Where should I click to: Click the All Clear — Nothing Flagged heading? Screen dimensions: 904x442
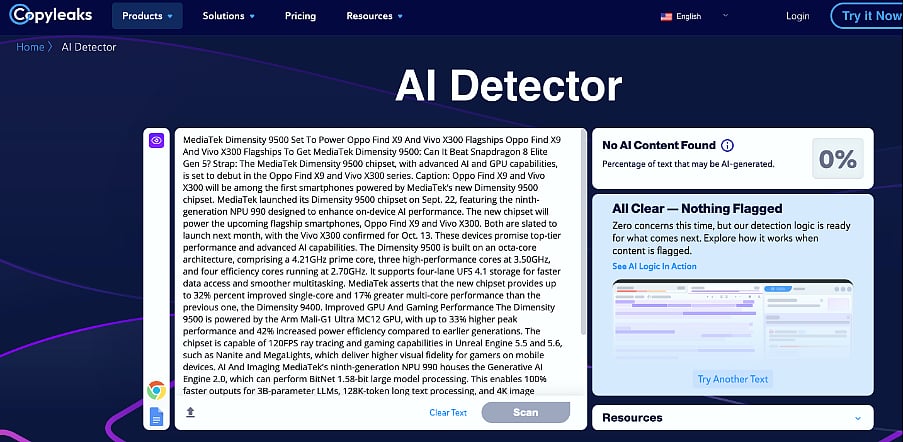[697, 209]
